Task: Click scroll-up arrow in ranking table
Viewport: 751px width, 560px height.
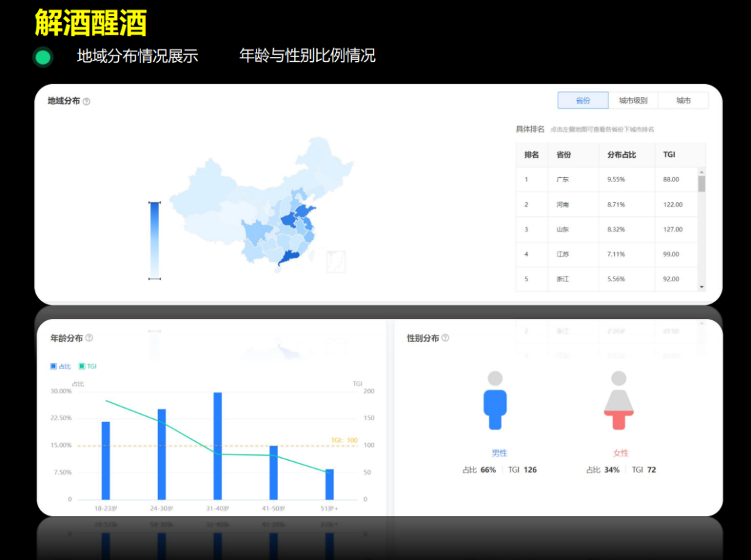Action: [x=702, y=172]
